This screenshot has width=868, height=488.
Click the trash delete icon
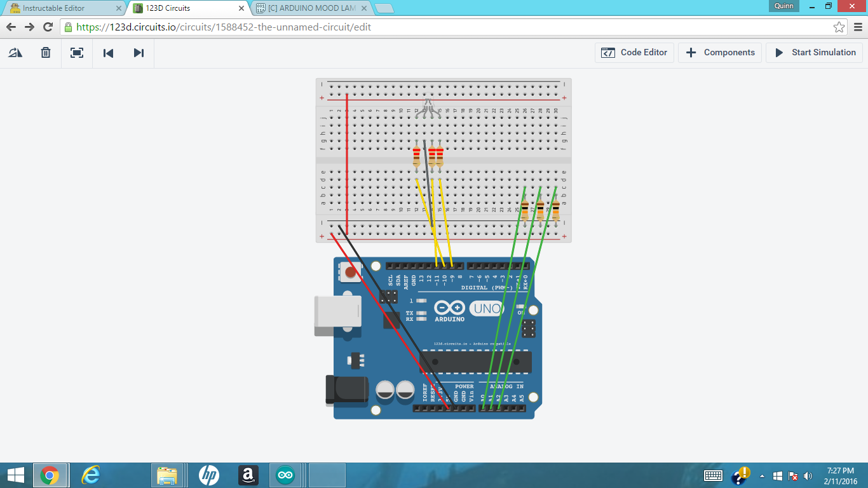46,53
